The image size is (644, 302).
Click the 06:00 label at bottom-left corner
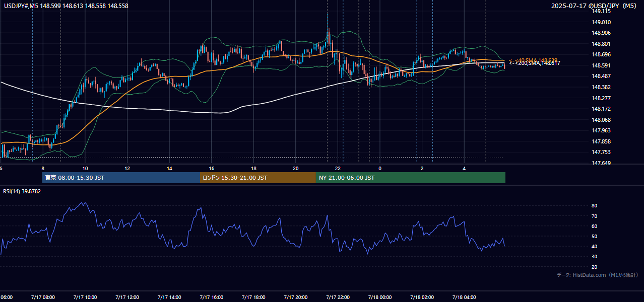click(x=6, y=297)
